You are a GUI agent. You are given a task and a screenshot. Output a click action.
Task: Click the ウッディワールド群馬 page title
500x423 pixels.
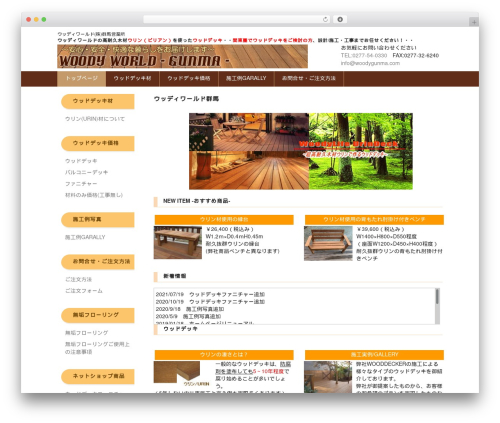pyautogui.click(x=186, y=99)
